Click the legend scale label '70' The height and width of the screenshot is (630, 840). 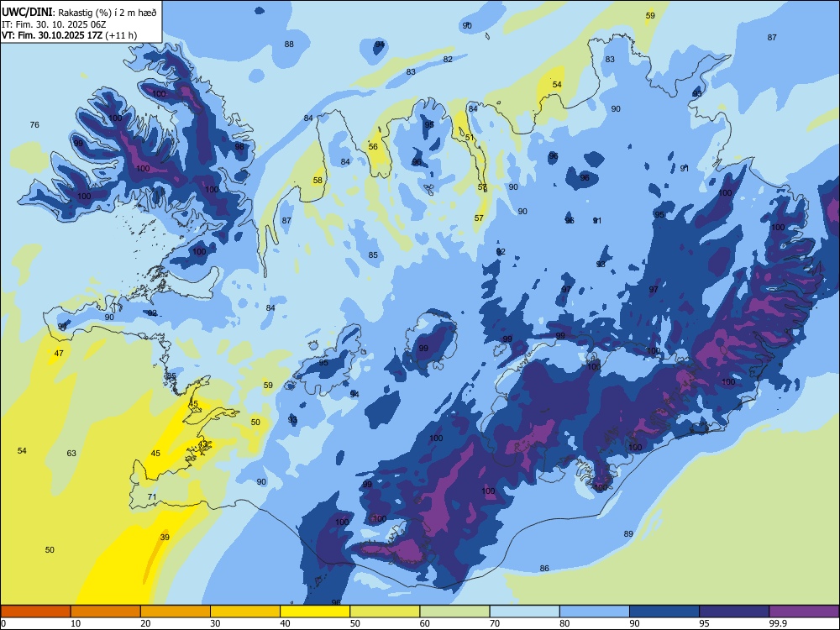[x=495, y=623]
